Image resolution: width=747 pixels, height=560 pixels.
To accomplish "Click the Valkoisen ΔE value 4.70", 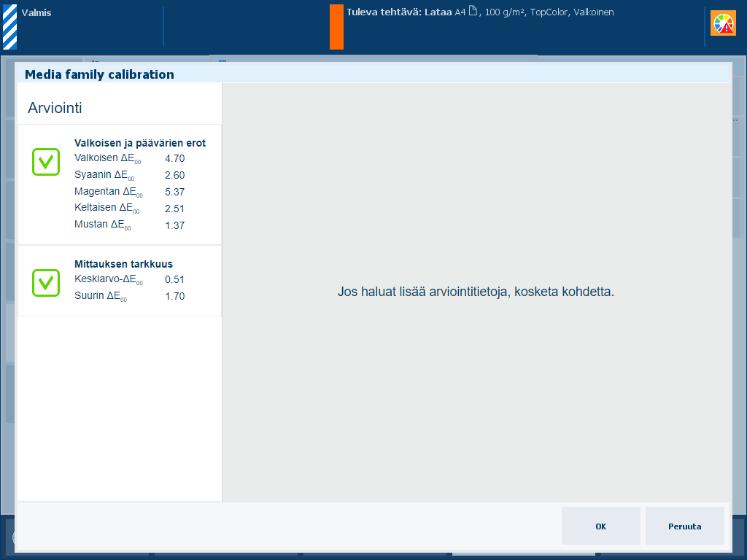I will (x=174, y=158).
